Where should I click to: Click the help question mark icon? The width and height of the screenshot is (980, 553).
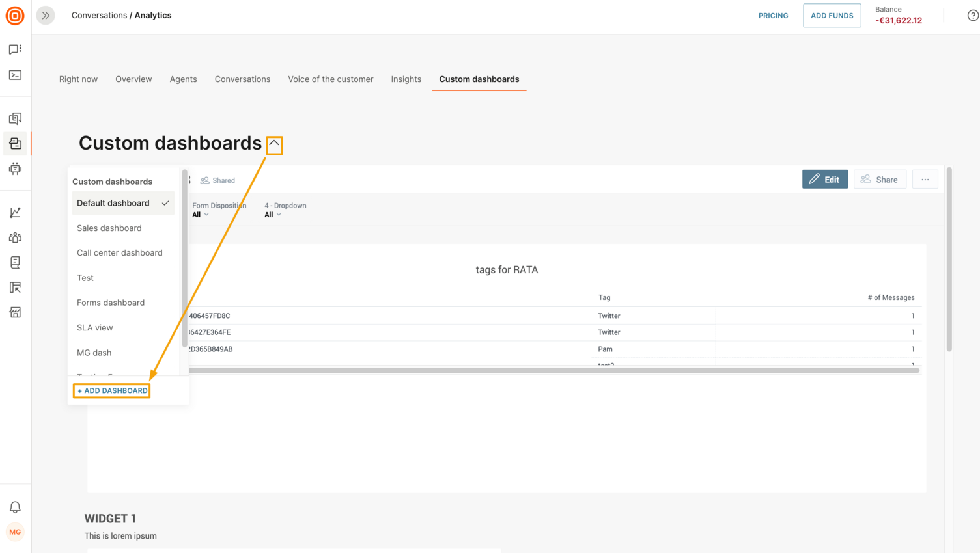click(x=973, y=16)
